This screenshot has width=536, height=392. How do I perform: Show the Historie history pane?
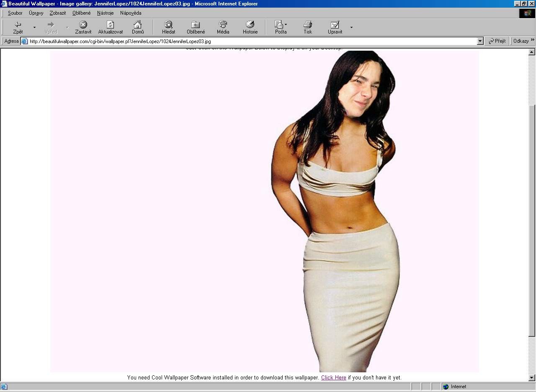tap(250, 27)
